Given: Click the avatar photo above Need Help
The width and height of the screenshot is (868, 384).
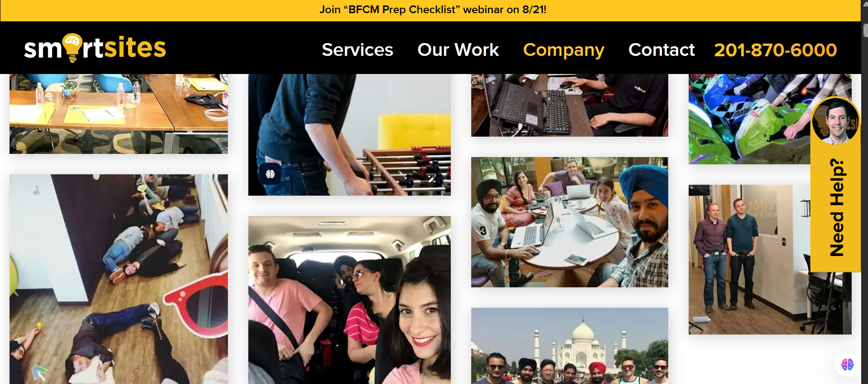Looking at the screenshot, I should (x=835, y=121).
